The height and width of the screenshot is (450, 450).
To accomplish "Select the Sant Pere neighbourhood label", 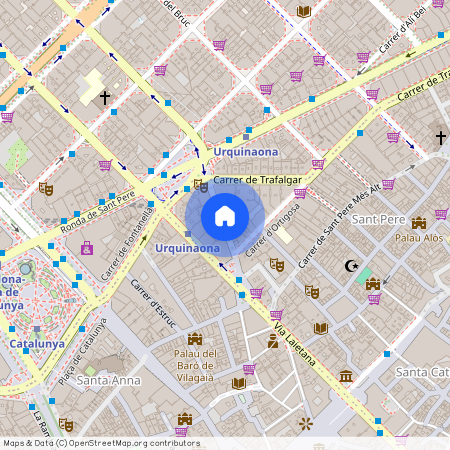I will (x=379, y=220).
